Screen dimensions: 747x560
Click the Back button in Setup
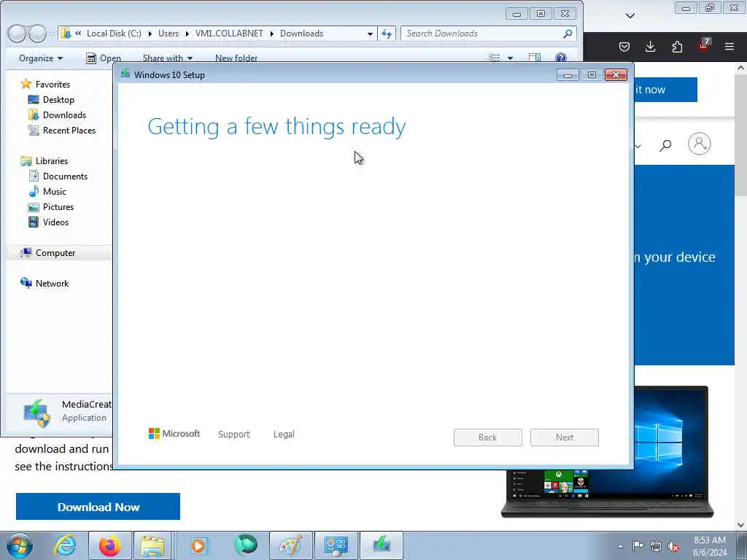(x=488, y=437)
